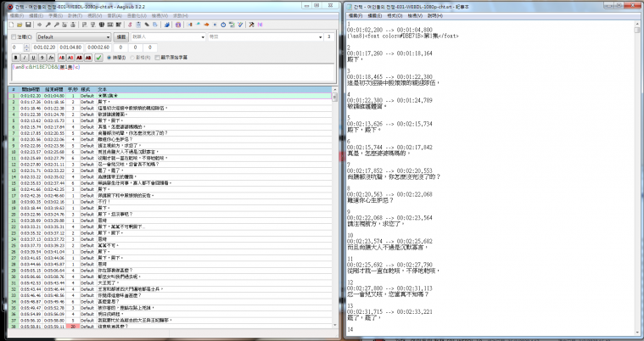Open Aegisub 檔案(F) file menu
This screenshot has width=644, height=341.
point(17,15)
